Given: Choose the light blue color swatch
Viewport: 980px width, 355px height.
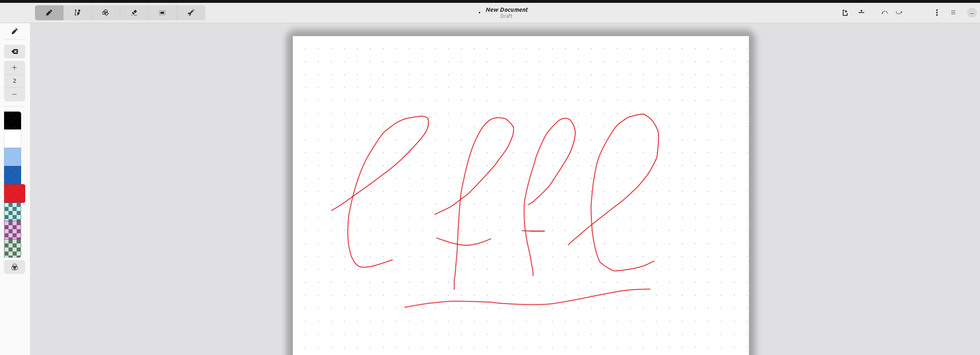Looking at the screenshot, I should click(x=13, y=157).
